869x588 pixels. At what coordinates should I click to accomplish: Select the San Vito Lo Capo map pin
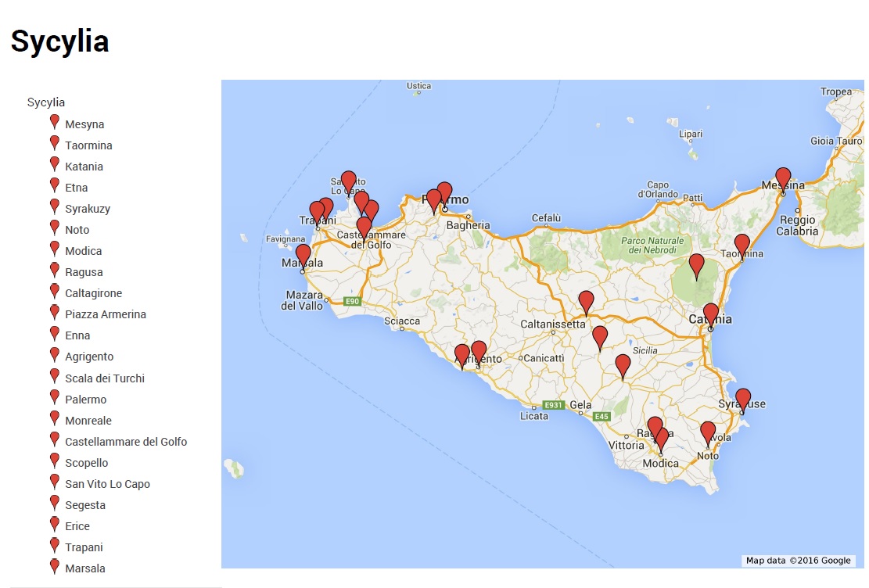pos(348,181)
